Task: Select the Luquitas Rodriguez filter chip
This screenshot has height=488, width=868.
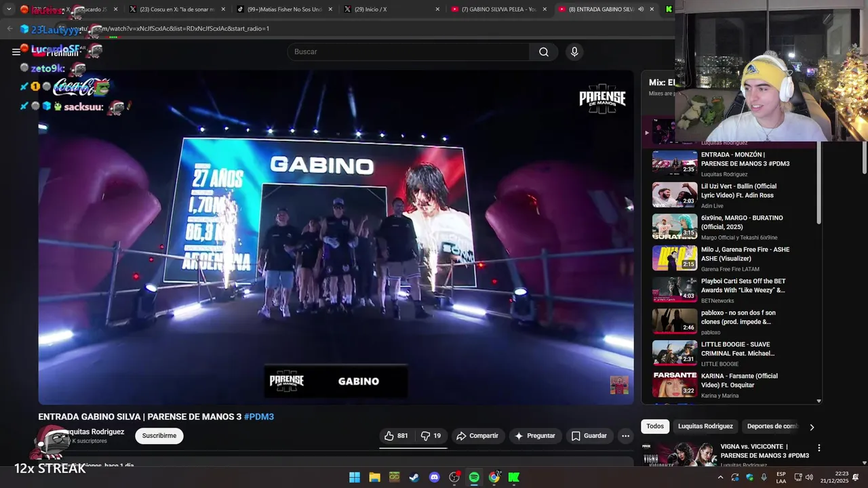Action: click(705, 426)
